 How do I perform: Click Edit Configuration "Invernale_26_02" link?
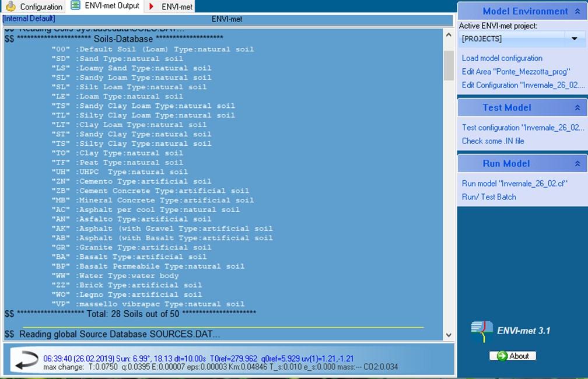[x=523, y=85]
